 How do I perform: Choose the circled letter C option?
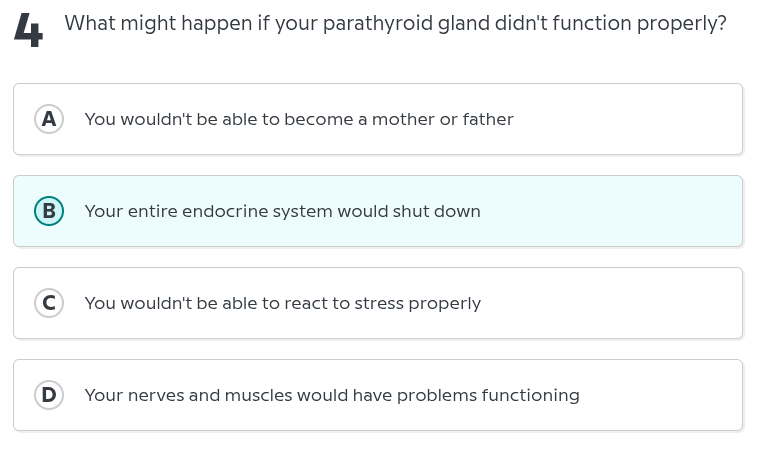click(x=49, y=303)
